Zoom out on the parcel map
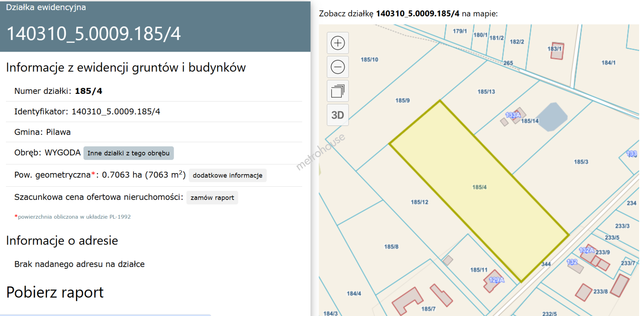 [x=337, y=67]
